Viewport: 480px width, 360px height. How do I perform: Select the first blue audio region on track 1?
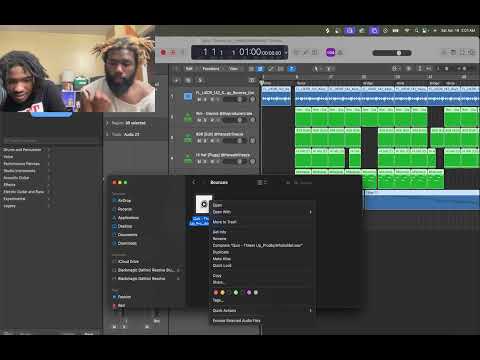pos(276,96)
